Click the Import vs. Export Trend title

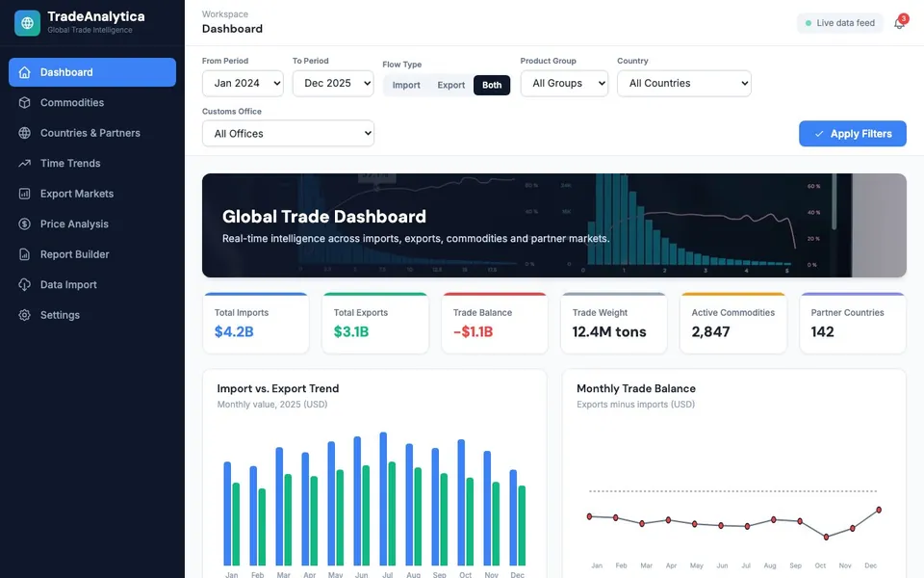(278, 388)
